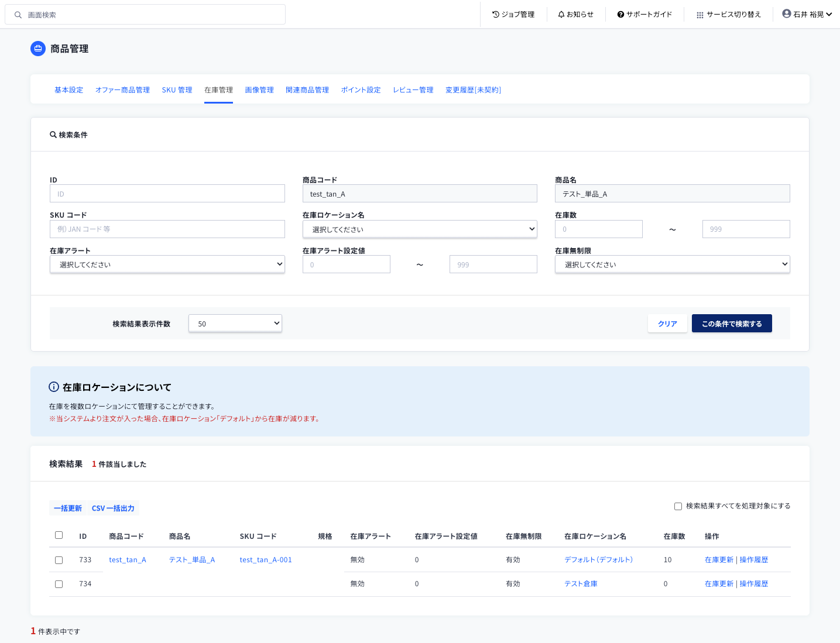Open the test_tan_A product code link
840x643 pixels.
tap(128, 560)
